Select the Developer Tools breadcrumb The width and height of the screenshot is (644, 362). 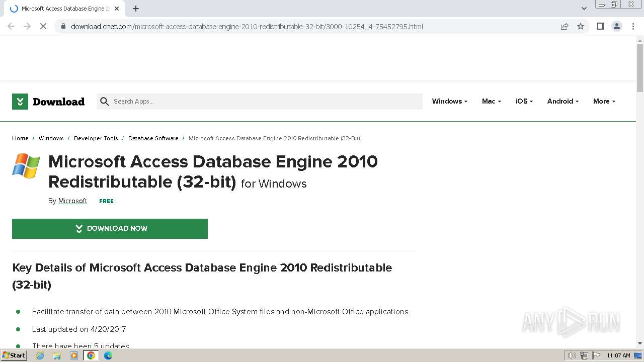click(x=96, y=138)
